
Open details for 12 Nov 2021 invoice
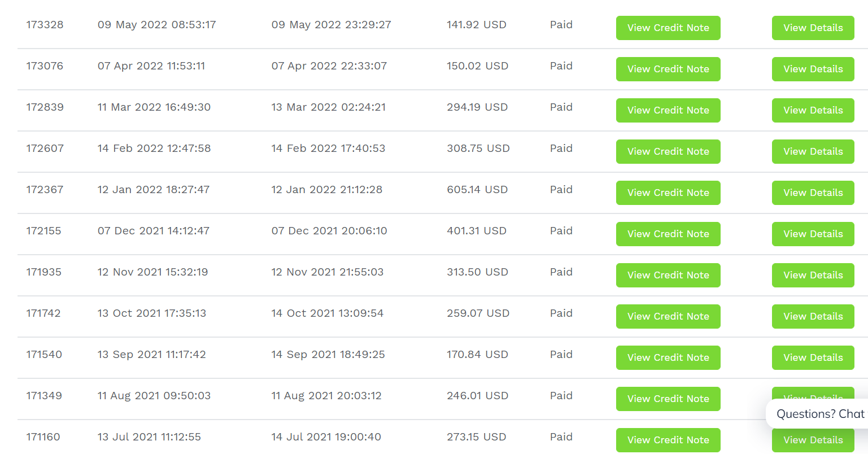[x=813, y=275]
